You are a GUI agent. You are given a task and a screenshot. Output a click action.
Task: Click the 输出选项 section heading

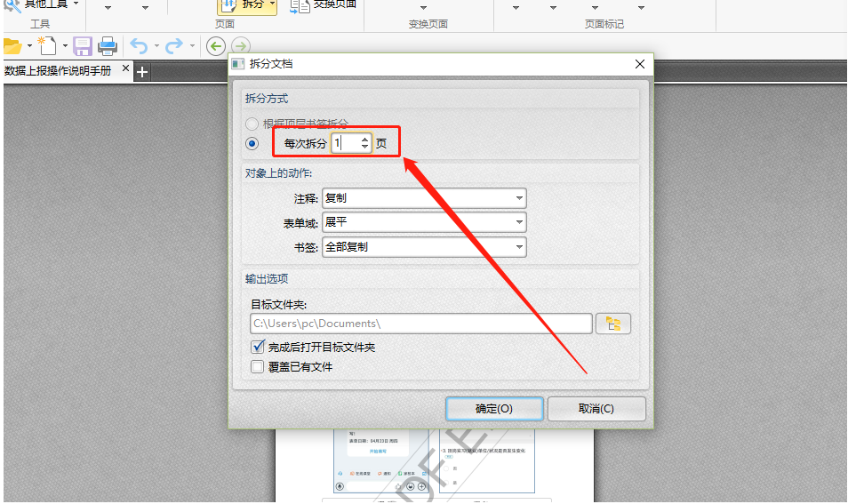pyautogui.click(x=267, y=279)
